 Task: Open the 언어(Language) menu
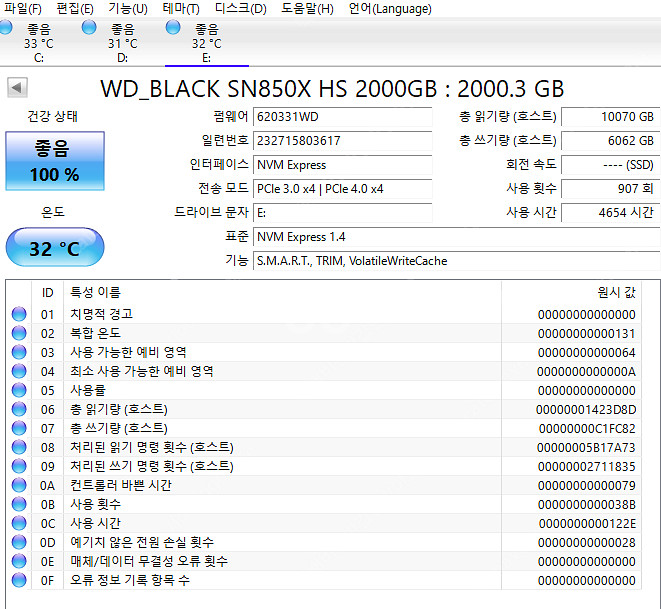390,8
